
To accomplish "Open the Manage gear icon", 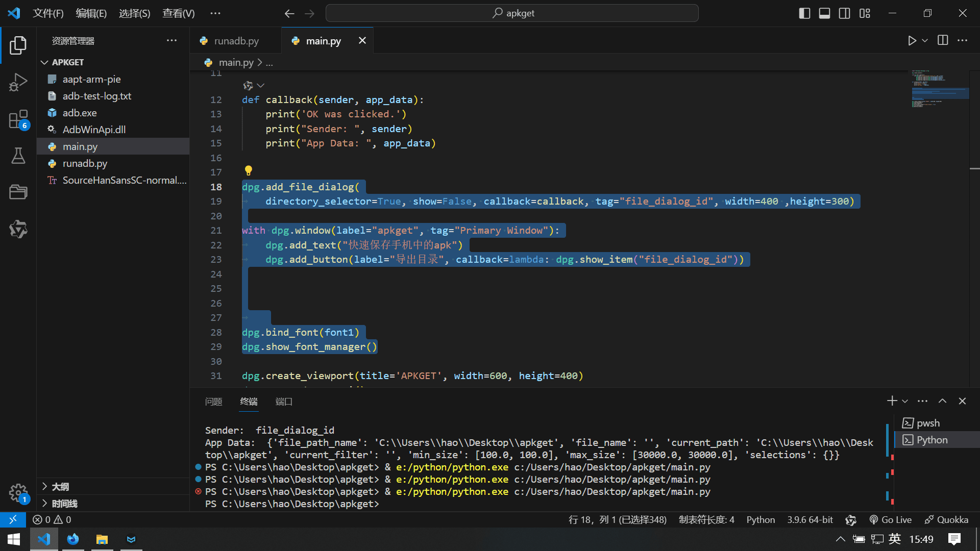I will coord(18,493).
